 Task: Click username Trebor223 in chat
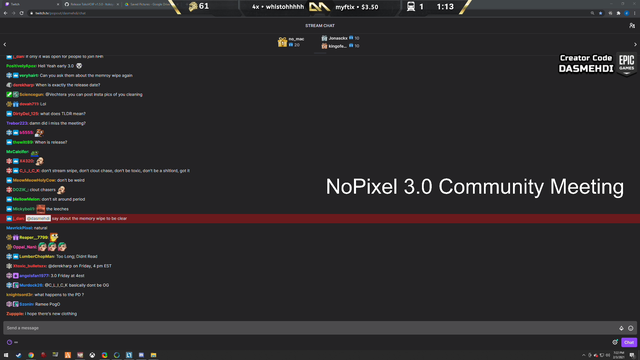(x=17, y=123)
